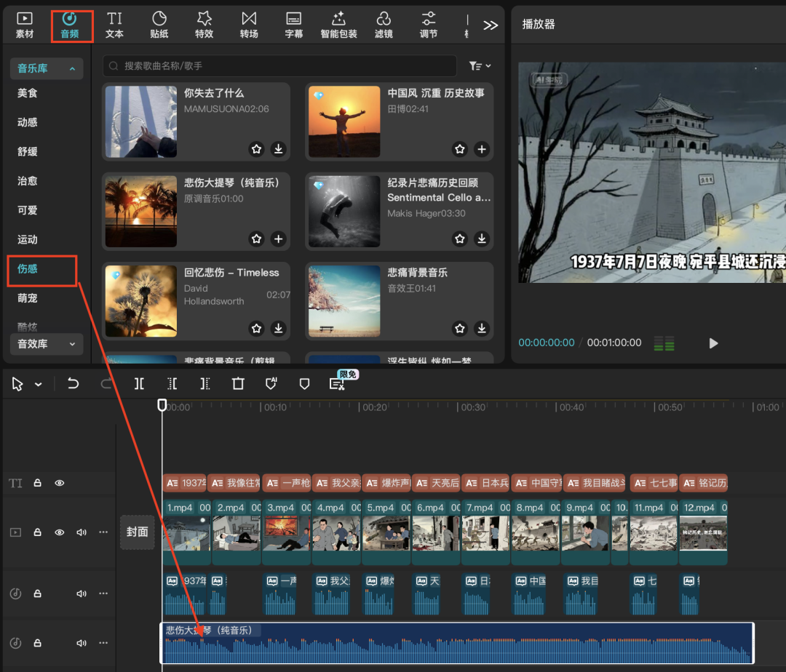786x672 pixels.
Task: Mute the main video track
Action: [82, 532]
